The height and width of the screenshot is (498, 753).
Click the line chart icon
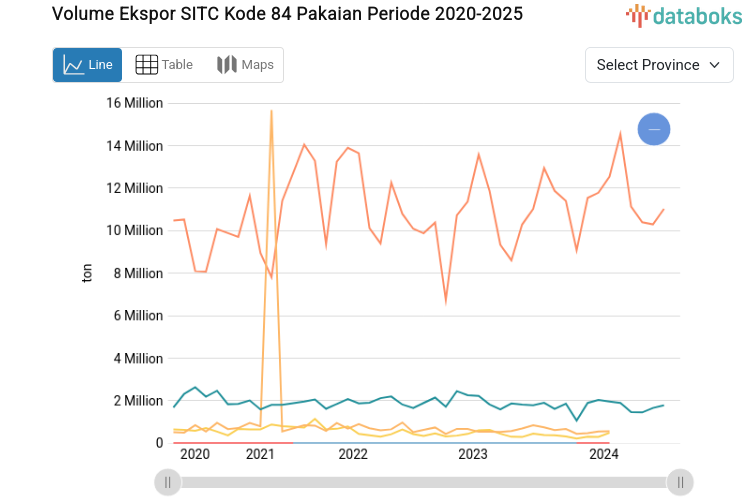73,65
